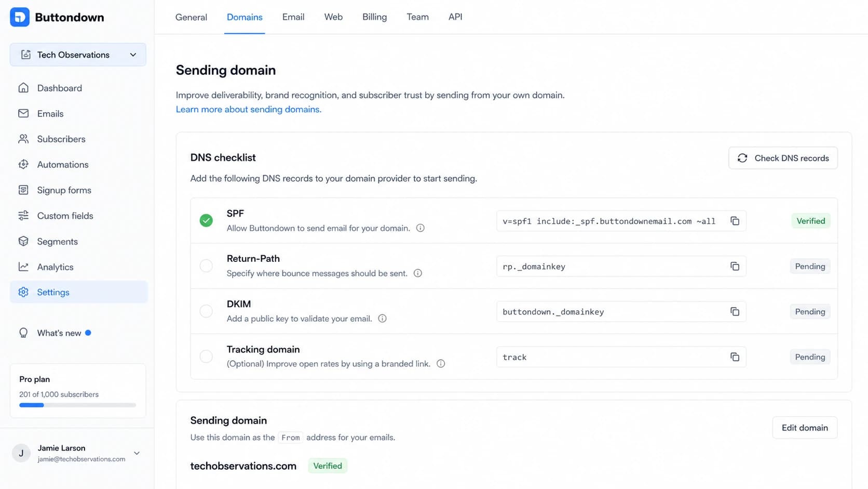Open Subscribers in the sidebar
The width and height of the screenshot is (868, 489).
click(x=79, y=139)
